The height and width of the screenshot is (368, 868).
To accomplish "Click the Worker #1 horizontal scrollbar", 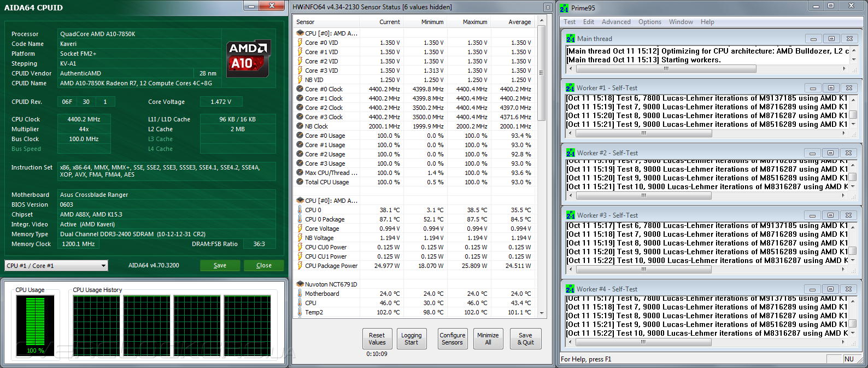I will (643, 133).
